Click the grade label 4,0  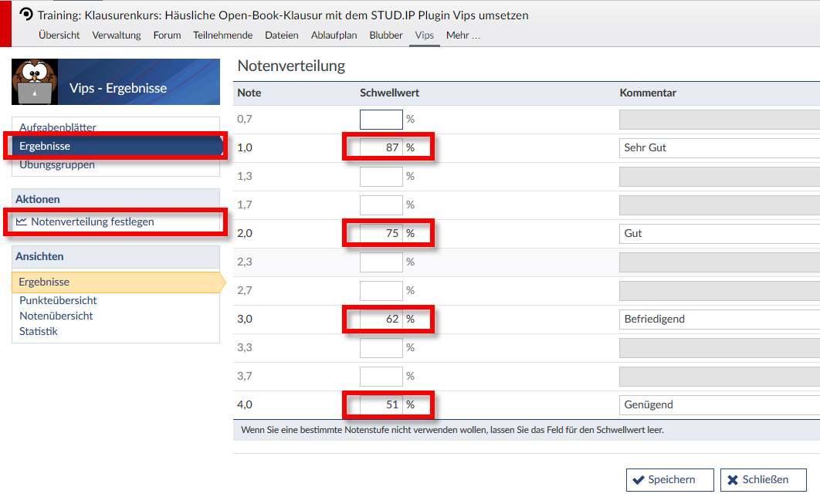coord(245,404)
